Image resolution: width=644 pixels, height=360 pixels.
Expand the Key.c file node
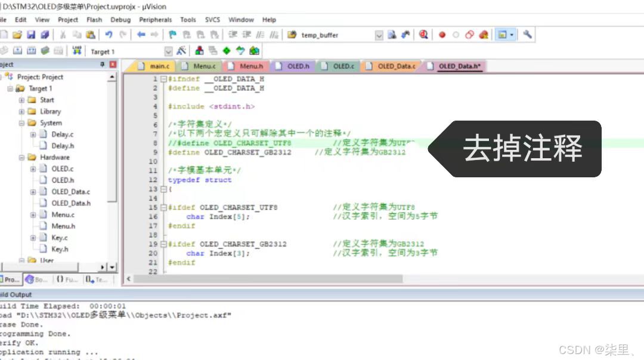pyautogui.click(x=33, y=238)
